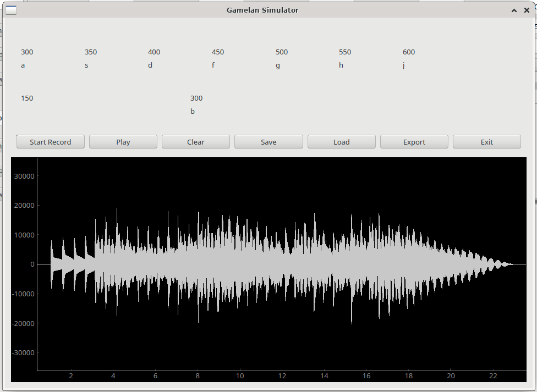Select the 350 frequency label
The image size is (537, 392).
click(91, 52)
